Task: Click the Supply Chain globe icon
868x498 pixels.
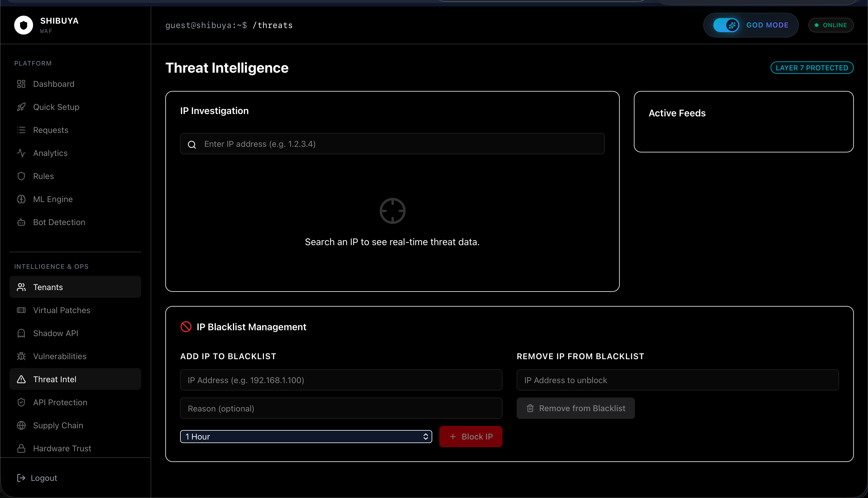Action: [21, 425]
